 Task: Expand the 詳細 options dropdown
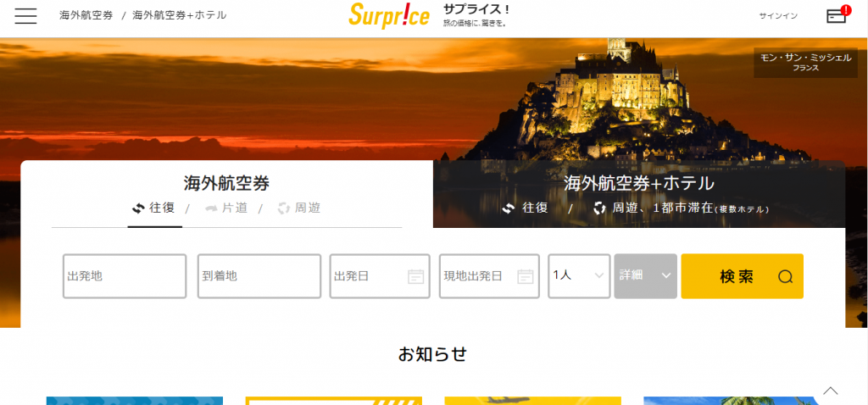tap(645, 276)
